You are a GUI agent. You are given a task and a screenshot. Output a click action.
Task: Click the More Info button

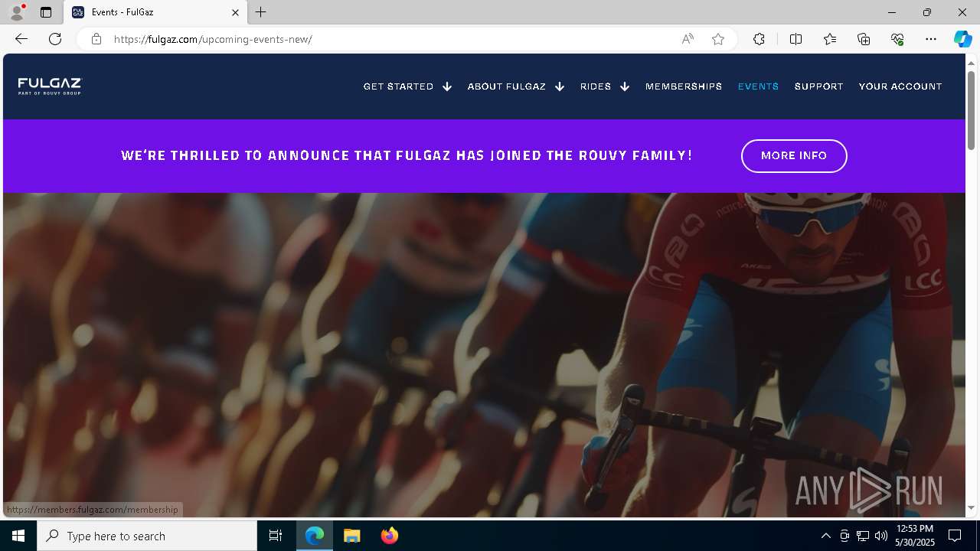pos(794,155)
